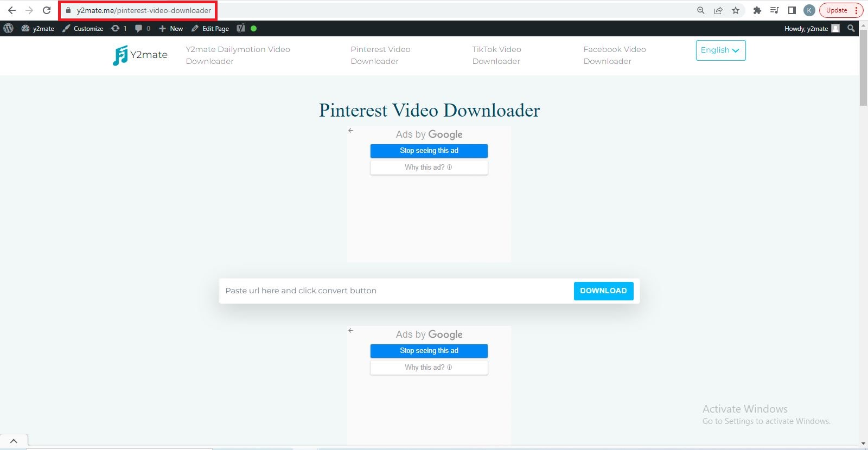This screenshot has height=450, width=868.
Task: Click Why this ad? in top ad
Action: tap(429, 168)
